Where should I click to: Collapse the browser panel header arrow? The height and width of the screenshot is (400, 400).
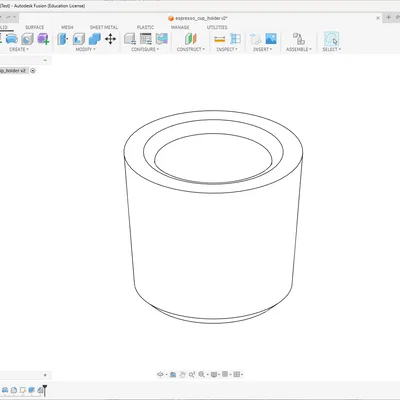click(45, 60)
